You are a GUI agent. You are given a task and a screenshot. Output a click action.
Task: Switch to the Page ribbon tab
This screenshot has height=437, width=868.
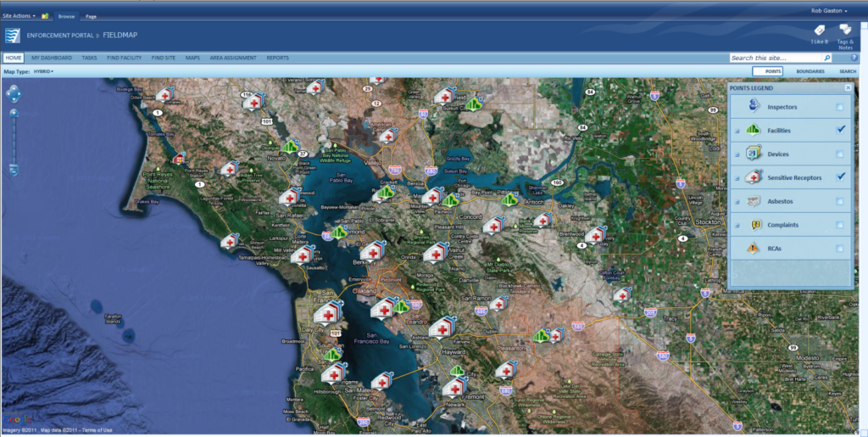point(91,17)
